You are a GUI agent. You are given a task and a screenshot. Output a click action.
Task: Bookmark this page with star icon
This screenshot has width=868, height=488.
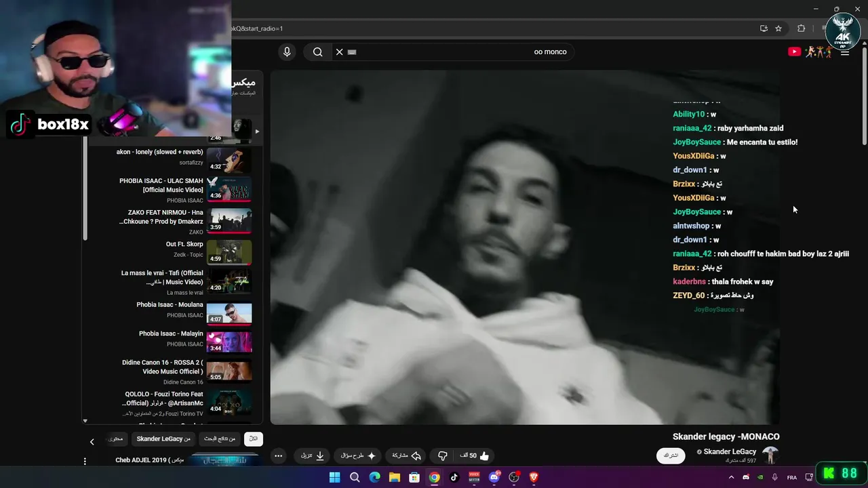coord(778,28)
